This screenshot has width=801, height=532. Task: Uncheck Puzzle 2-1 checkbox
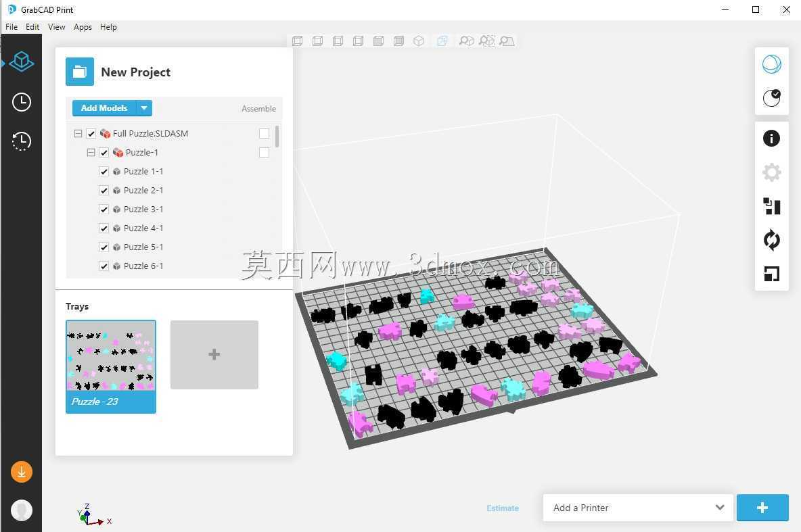[x=104, y=191]
